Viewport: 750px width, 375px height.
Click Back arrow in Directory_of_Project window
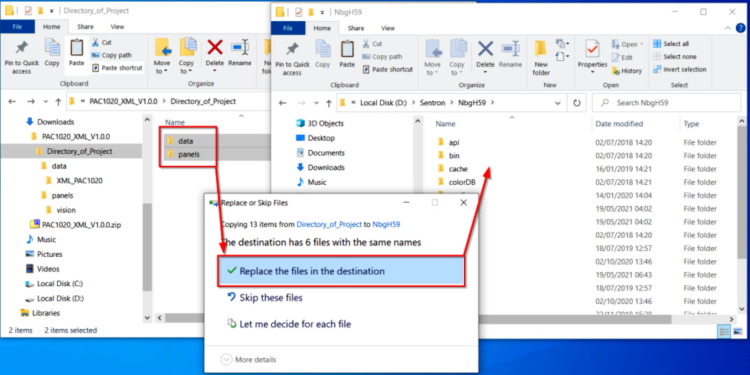click(x=12, y=101)
